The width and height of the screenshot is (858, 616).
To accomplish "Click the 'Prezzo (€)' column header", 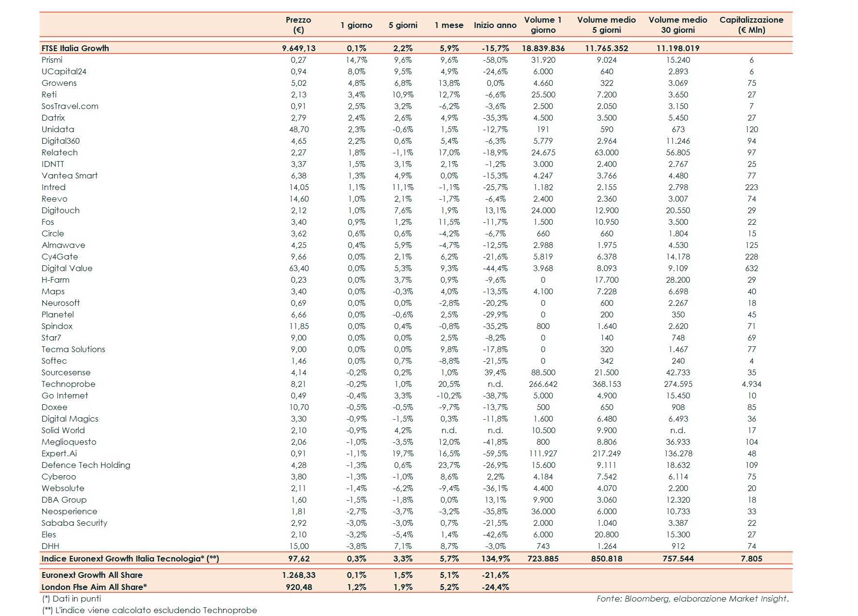I will (298, 25).
